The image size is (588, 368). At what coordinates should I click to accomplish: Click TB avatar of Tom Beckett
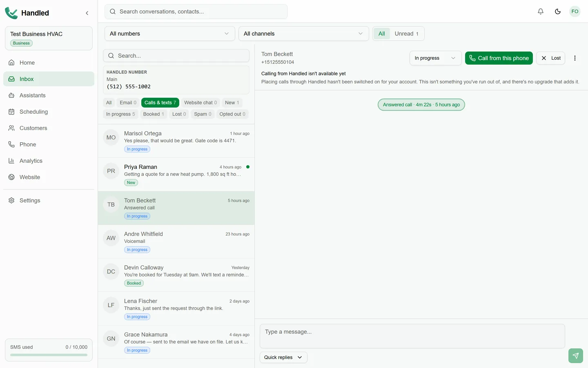tap(111, 204)
